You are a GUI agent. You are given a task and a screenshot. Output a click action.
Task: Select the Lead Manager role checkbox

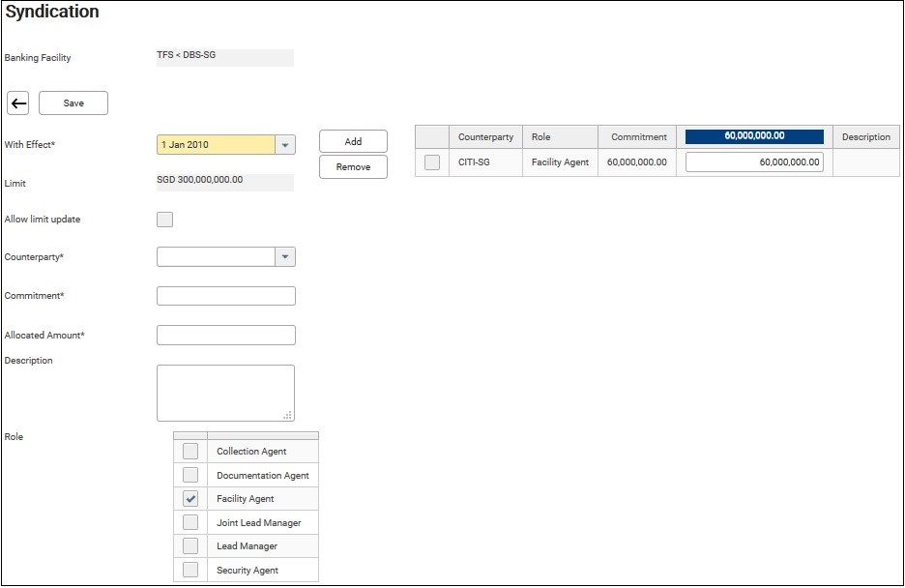tap(190, 546)
